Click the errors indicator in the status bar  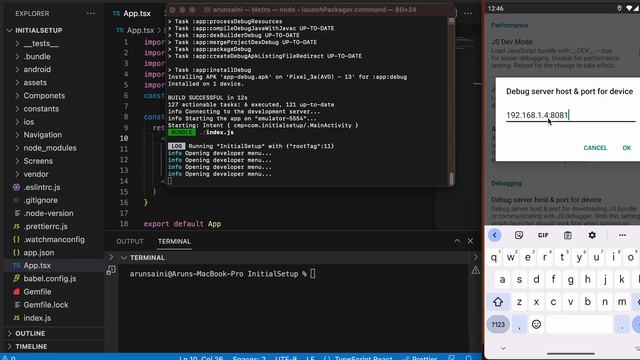(x=9, y=357)
